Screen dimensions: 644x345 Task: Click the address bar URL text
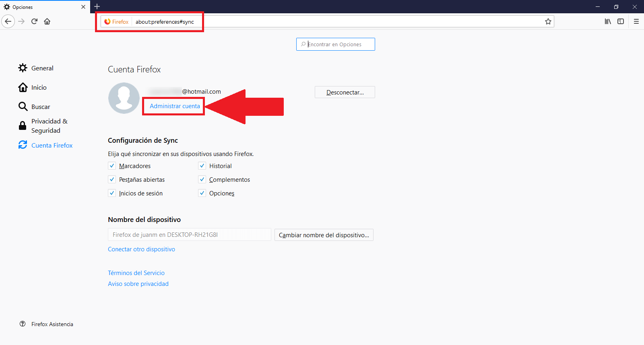click(x=165, y=22)
